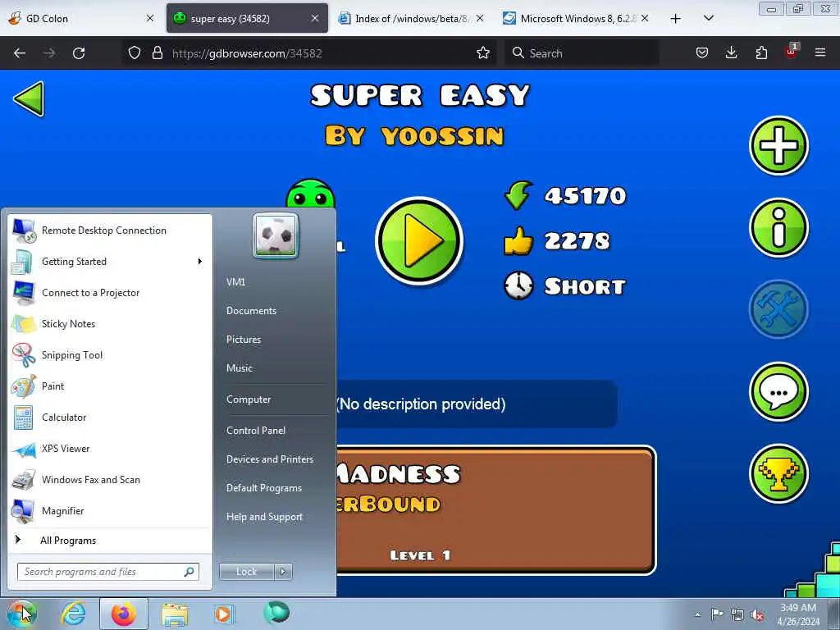Click the Firefox Search box
840x630 pixels.
tap(582, 53)
